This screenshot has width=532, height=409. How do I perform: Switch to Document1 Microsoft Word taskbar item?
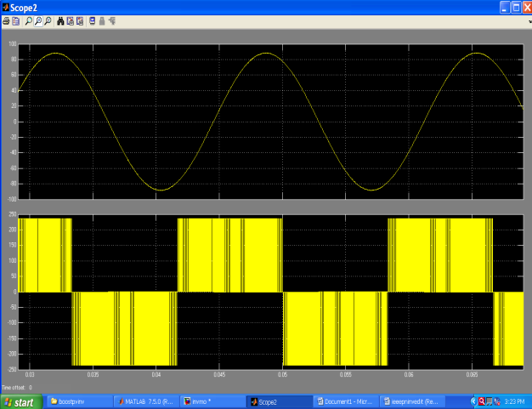tap(347, 400)
